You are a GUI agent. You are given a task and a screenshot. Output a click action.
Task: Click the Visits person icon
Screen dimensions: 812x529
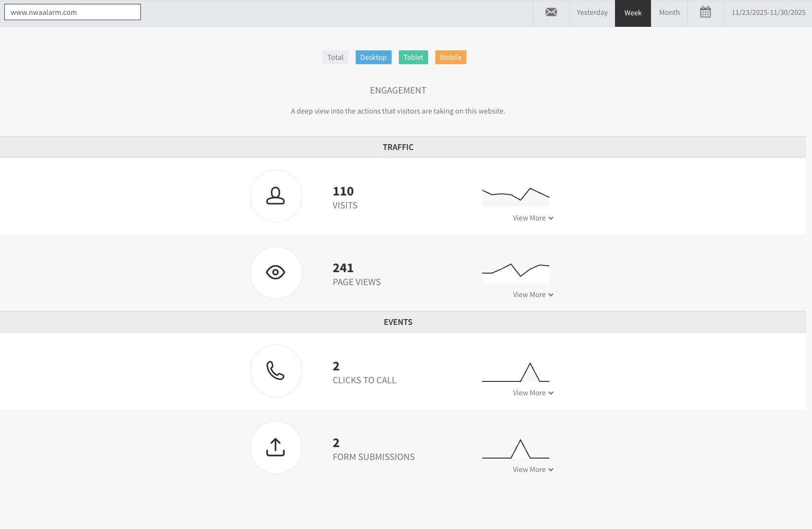276,196
